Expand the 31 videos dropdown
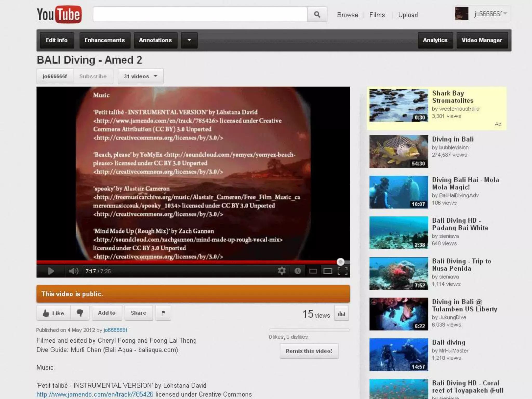 pyautogui.click(x=141, y=76)
